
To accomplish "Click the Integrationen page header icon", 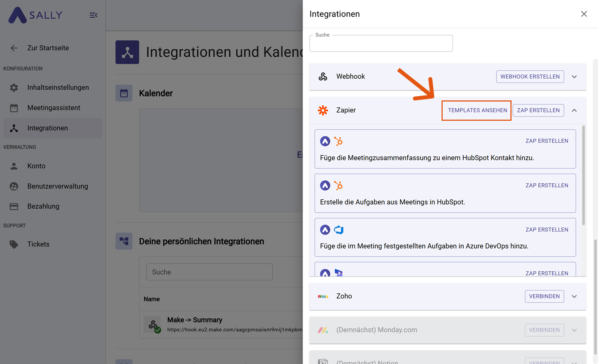I will pyautogui.click(x=127, y=52).
